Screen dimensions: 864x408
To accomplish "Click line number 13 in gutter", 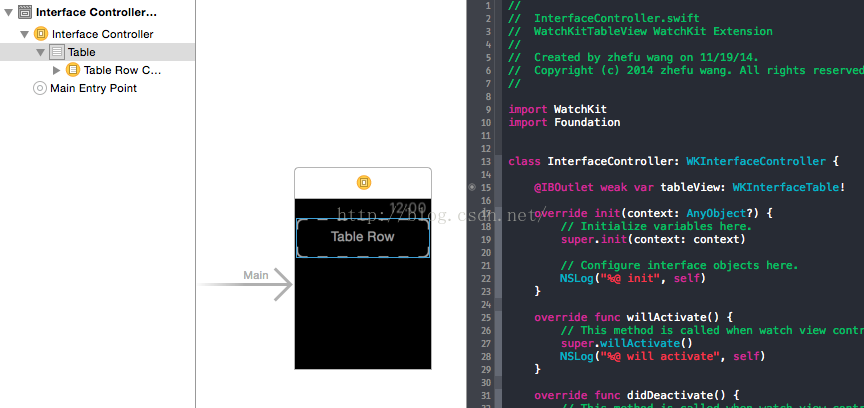I will [x=485, y=162].
